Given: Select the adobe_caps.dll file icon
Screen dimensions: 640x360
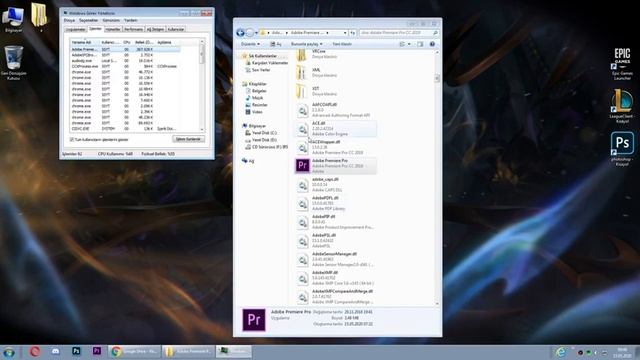Looking at the screenshot, I should pos(302,185).
